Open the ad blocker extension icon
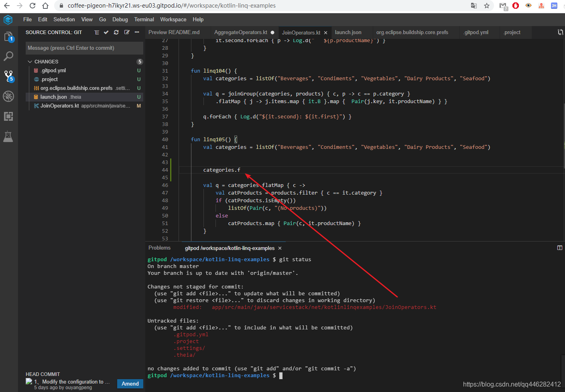Screen dimensions: 565x392 pos(516,6)
